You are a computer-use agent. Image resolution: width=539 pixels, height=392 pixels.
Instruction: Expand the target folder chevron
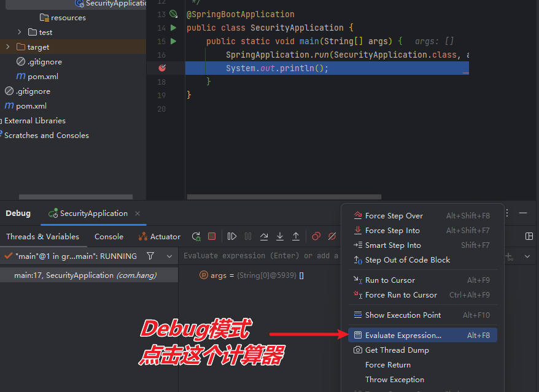[x=8, y=47]
